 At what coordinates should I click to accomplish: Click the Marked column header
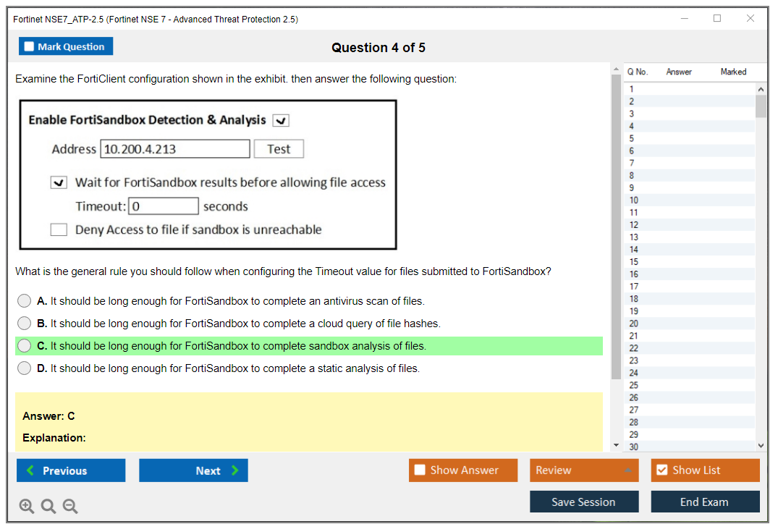[733, 72]
